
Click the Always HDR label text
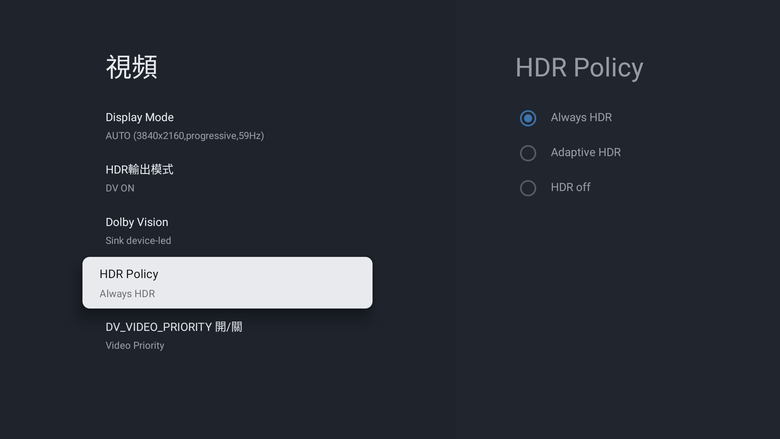pos(581,117)
